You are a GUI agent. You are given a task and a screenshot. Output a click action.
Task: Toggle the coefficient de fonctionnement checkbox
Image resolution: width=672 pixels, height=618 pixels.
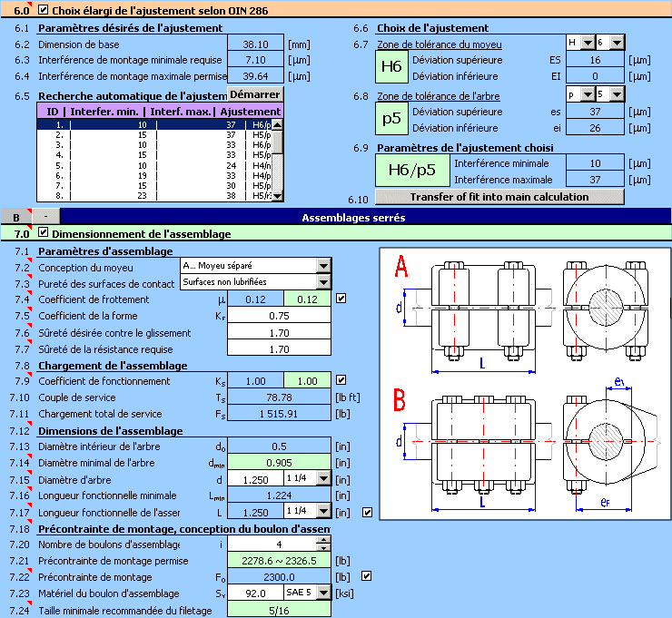341,380
